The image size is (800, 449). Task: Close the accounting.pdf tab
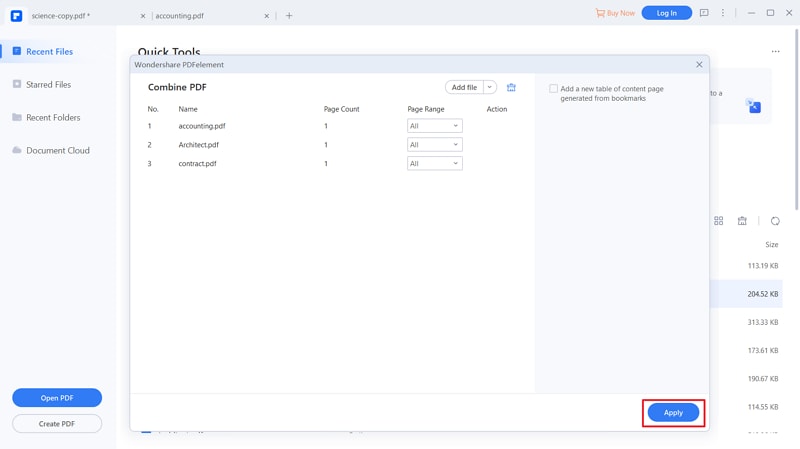266,16
